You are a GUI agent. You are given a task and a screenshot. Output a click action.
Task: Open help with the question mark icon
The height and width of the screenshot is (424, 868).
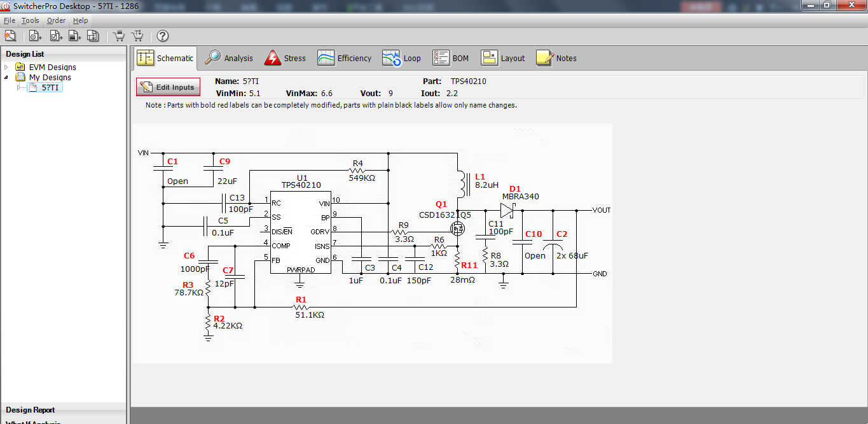coord(163,36)
